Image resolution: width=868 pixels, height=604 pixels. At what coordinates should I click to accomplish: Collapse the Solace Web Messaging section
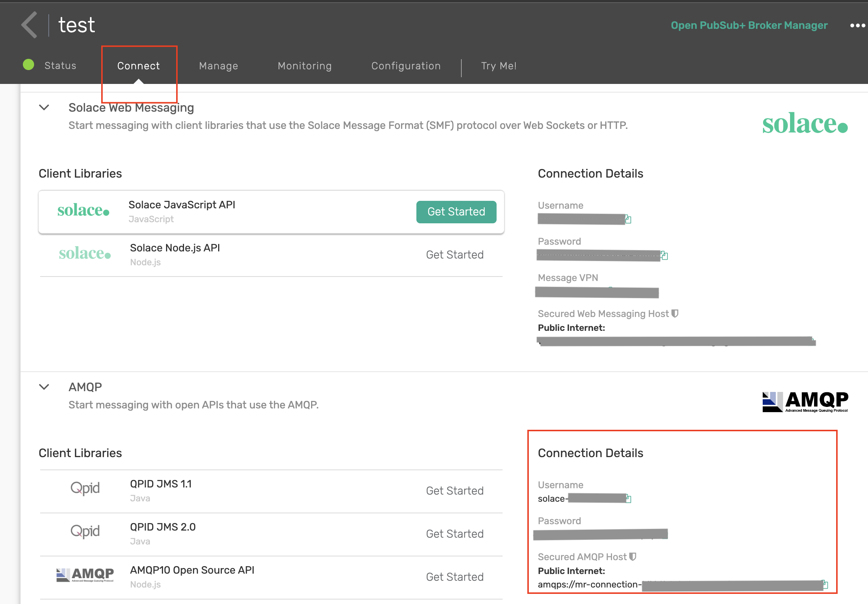pos(44,107)
